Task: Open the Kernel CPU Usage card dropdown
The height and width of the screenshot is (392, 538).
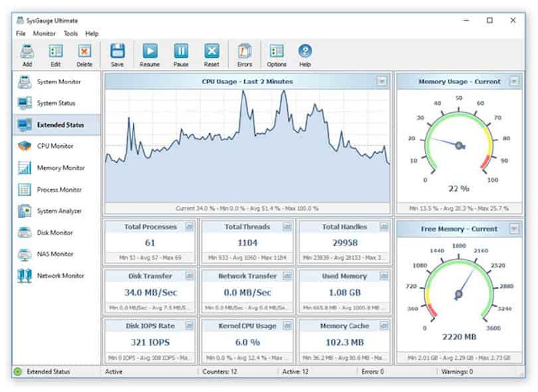Action: point(287,325)
